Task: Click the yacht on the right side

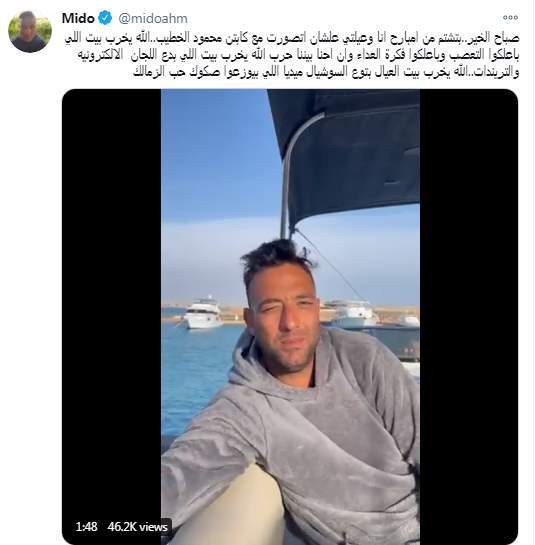Action: tap(353, 313)
